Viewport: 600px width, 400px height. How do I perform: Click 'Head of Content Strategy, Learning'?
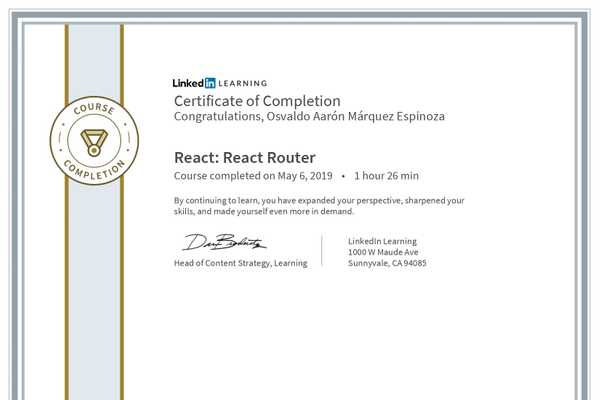[241, 263]
